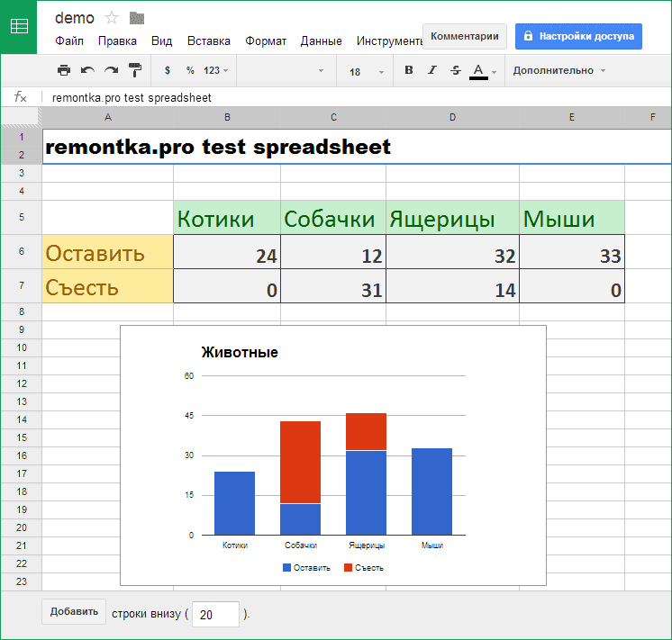Select the Съесть row label cell
The width and height of the screenshot is (672, 640).
[x=107, y=286]
